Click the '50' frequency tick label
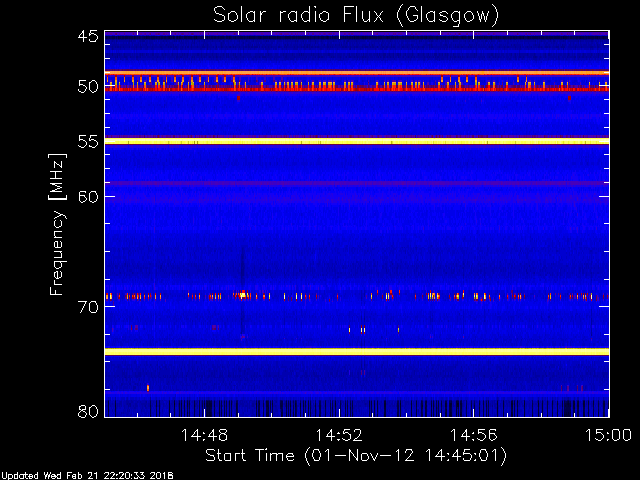640x480 pixels. click(x=88, y=87)
